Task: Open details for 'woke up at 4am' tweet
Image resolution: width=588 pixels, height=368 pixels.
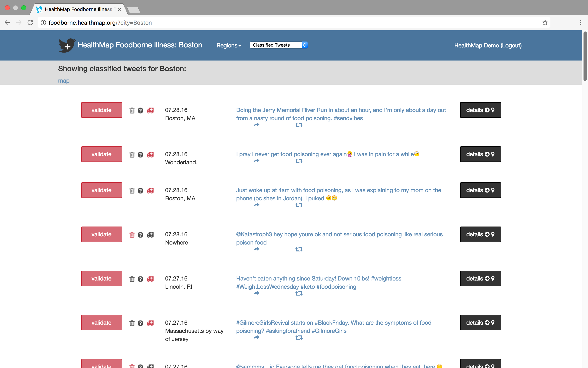Action: point(480,190)
